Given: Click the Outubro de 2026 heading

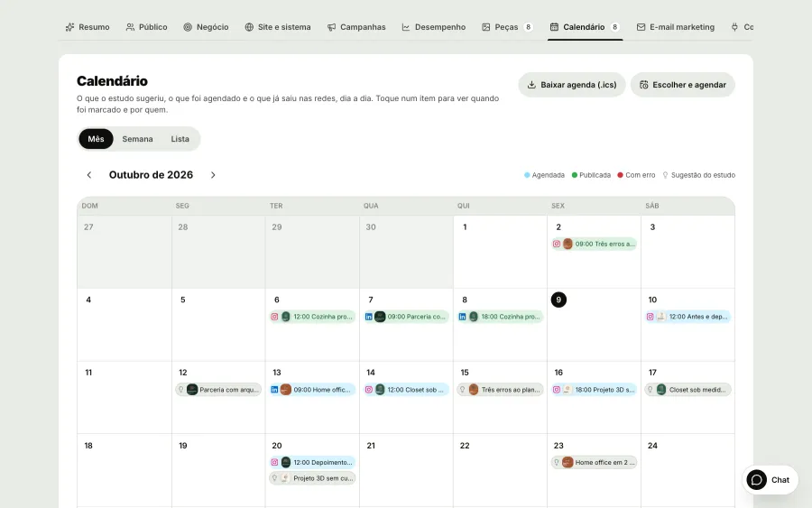Looking at the screenshot, I should point(151,175).
